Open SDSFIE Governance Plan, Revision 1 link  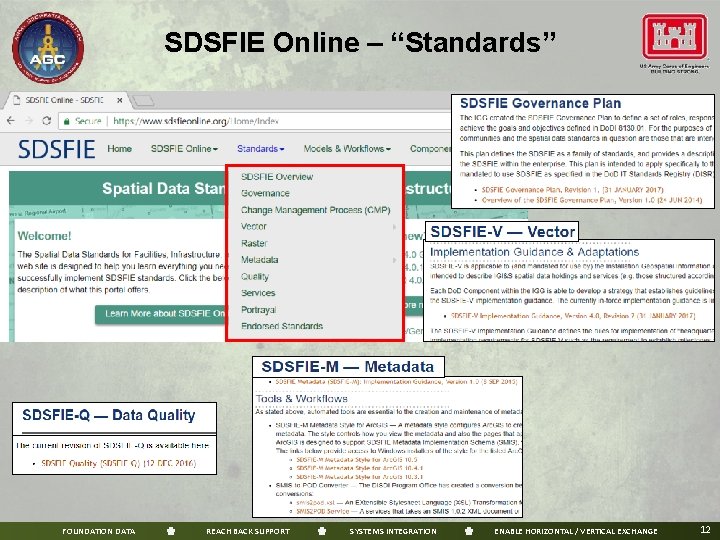572,190
